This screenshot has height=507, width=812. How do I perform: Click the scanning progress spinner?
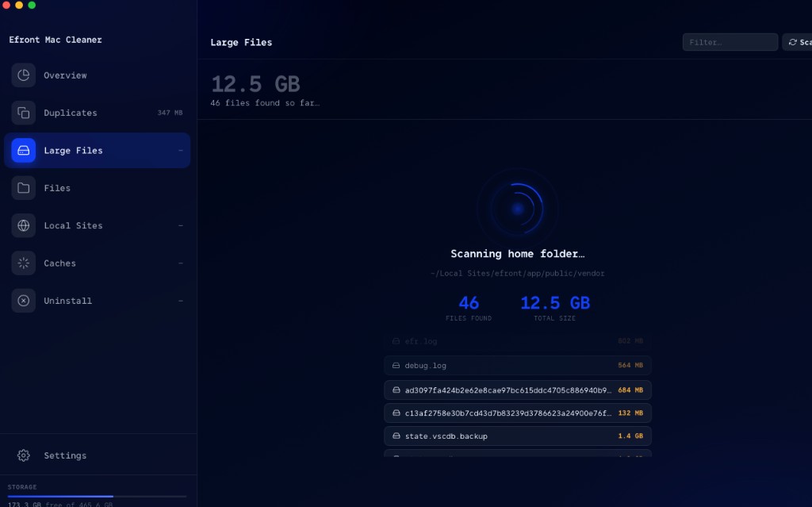coord(517,209)
